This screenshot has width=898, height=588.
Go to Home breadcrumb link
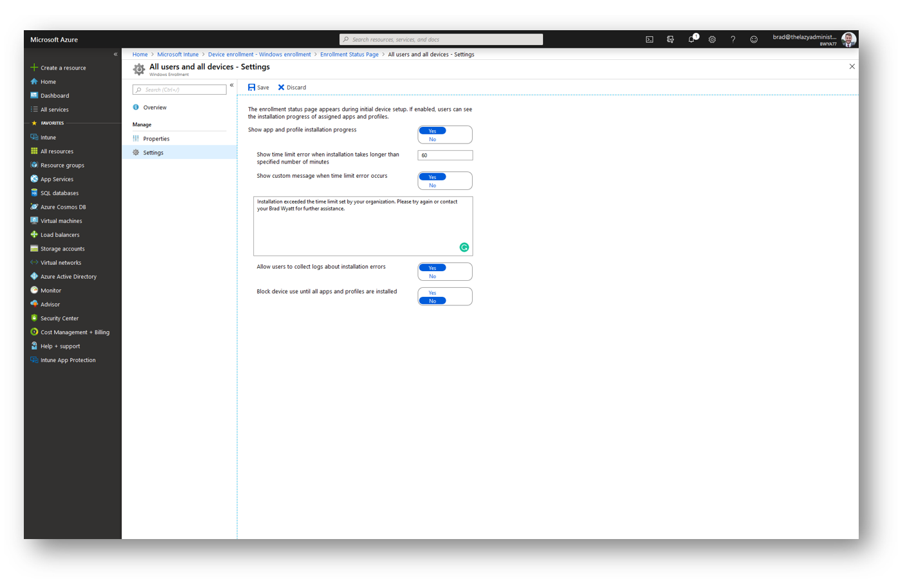140,55
